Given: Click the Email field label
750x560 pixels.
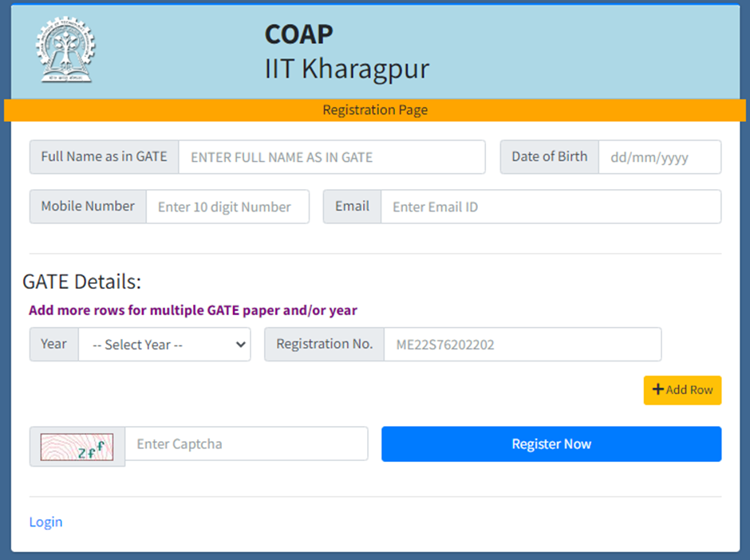Looking at the screenshot, I should [352, 207].
